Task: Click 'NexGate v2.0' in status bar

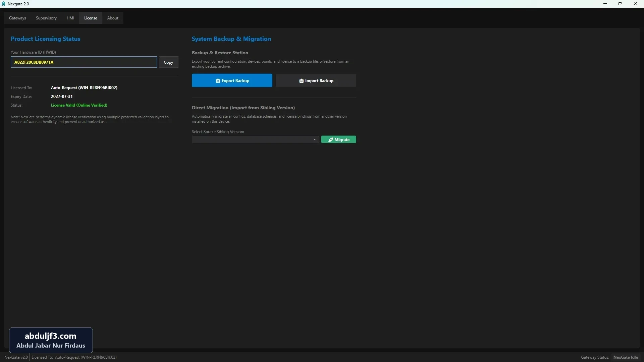Action: 16,357
